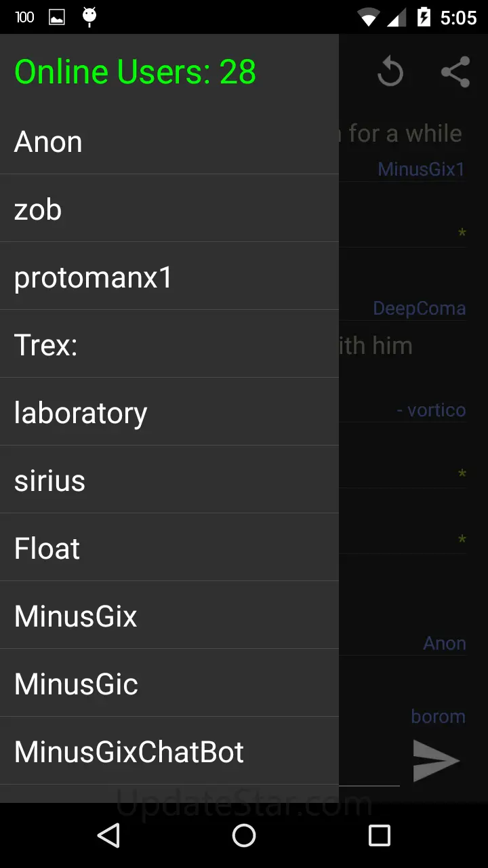Open the laboratory user entry

pyautogui.click(x=169, y=413)
